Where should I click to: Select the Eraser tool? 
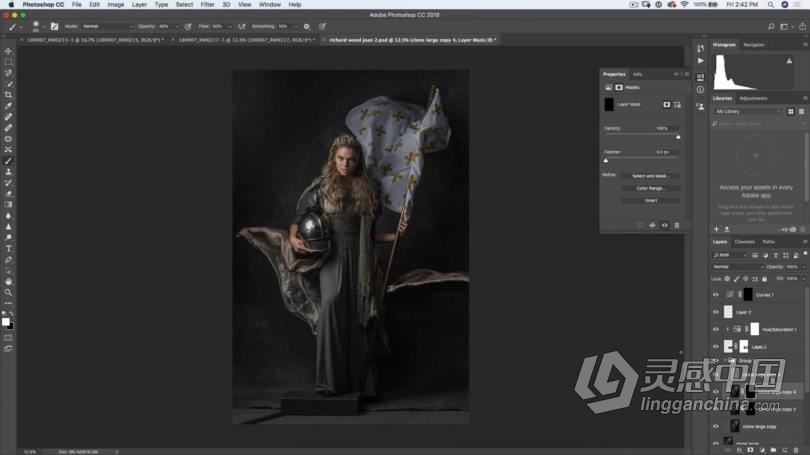8,194
